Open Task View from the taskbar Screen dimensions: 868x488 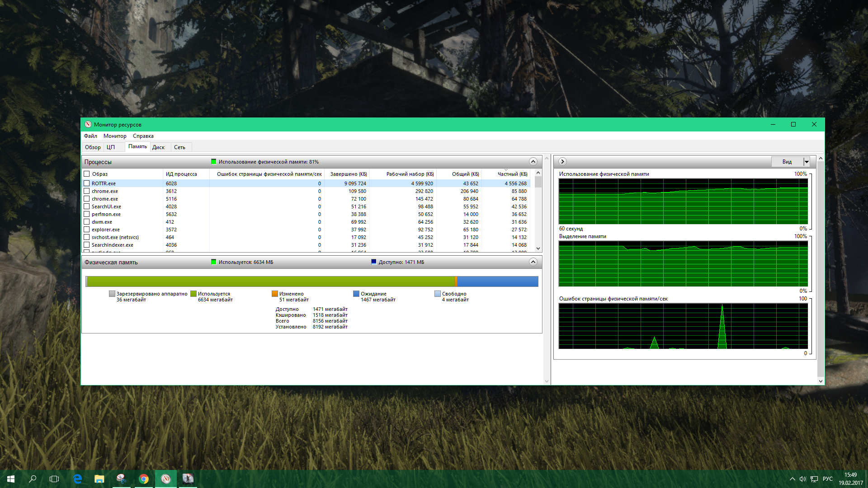coord(54,479)
